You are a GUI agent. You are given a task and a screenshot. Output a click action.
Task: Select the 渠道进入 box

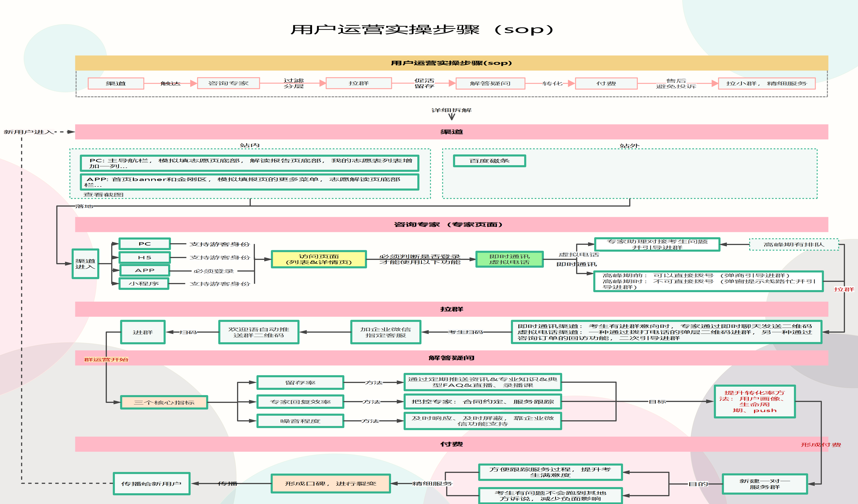coord(86,264)
